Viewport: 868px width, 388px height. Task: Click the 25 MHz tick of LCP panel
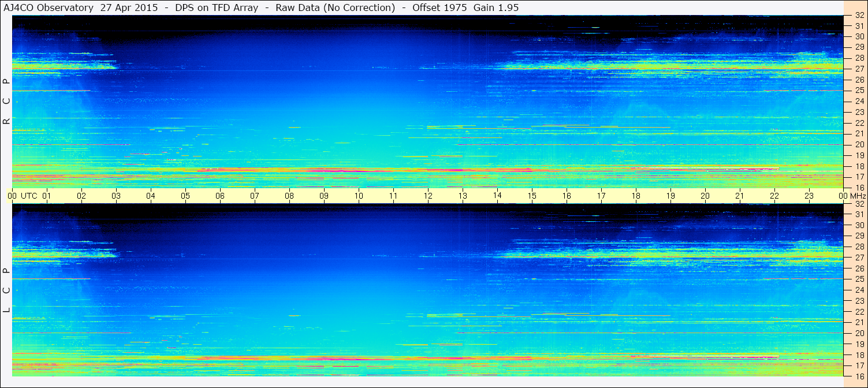[859, 279]
